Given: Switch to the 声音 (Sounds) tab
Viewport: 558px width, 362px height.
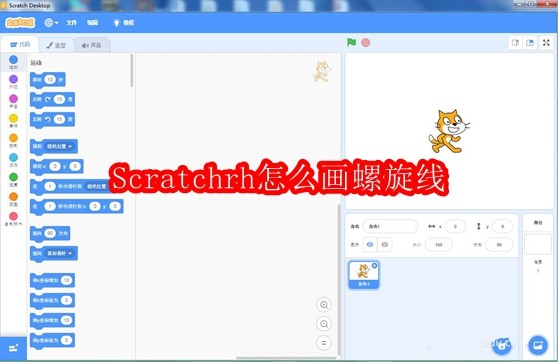Looking at the screenshot, I should click(x=92, y=45).
